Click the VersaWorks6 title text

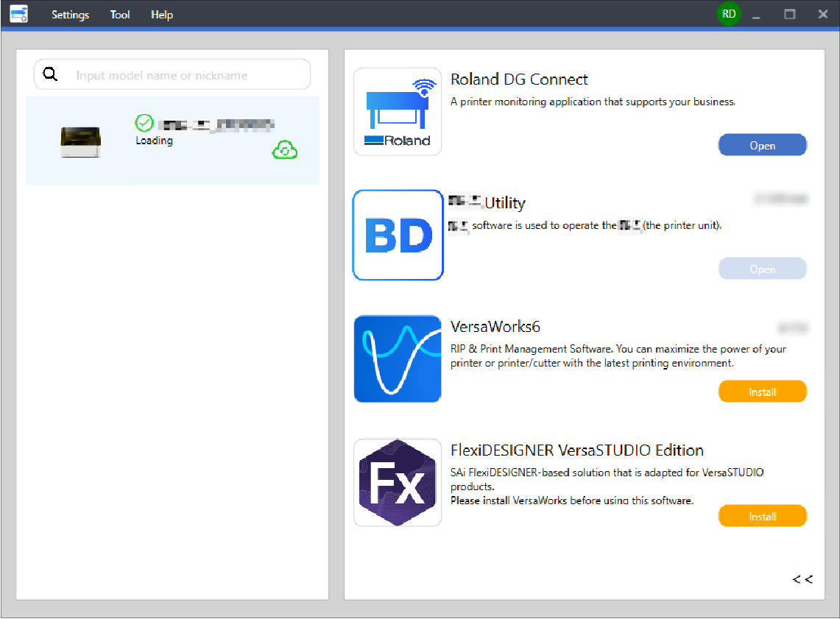[x=495, y=327]
